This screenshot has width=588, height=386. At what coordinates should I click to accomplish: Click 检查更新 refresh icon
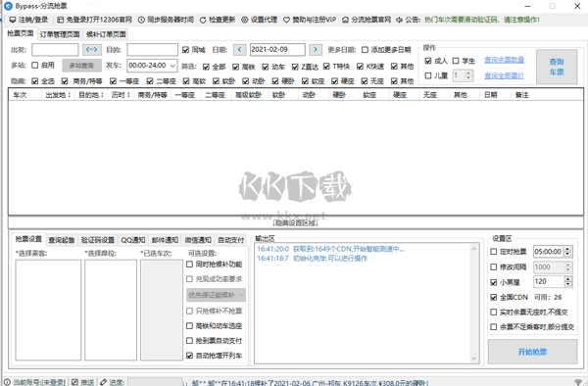click(x=203, y=20)
